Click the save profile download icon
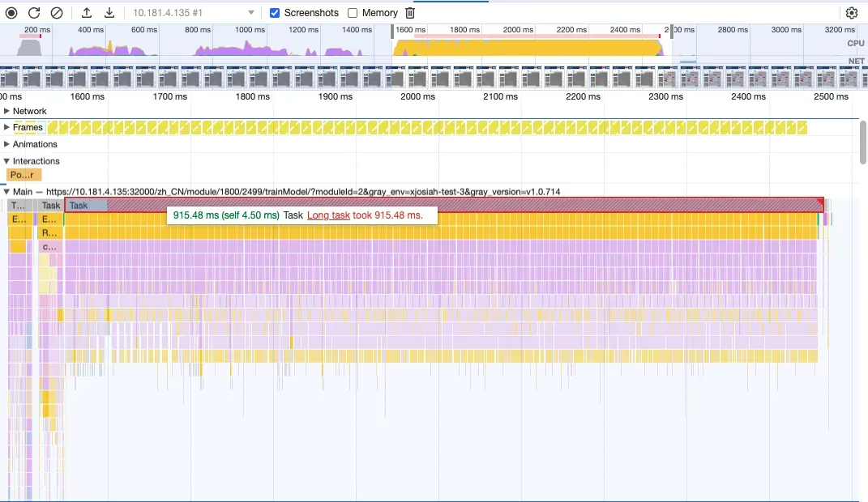The height and width of the screenshot is (502, 868). 109,13
